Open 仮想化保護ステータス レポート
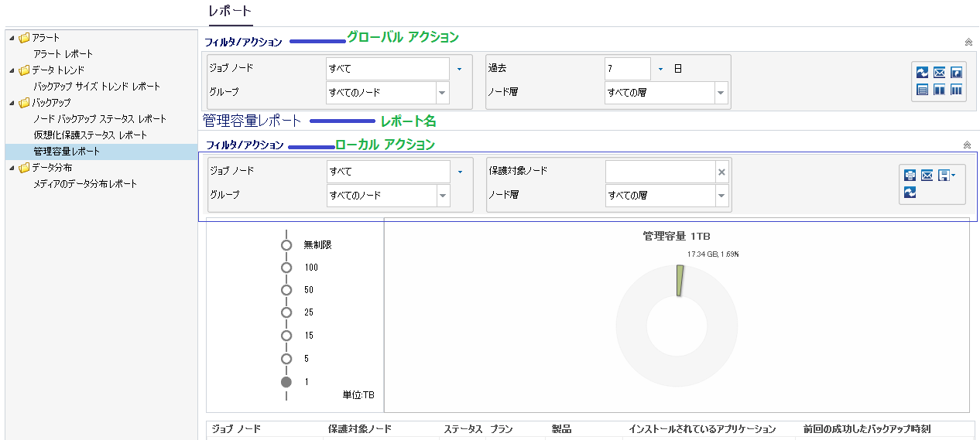Screen dimensions: 980x440 (x=90, y=135)
